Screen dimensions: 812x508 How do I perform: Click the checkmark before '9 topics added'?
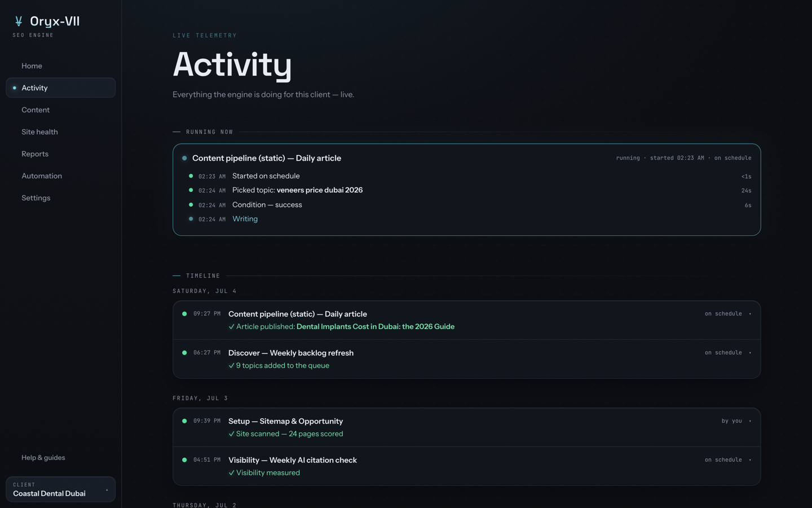coord(231,366)
